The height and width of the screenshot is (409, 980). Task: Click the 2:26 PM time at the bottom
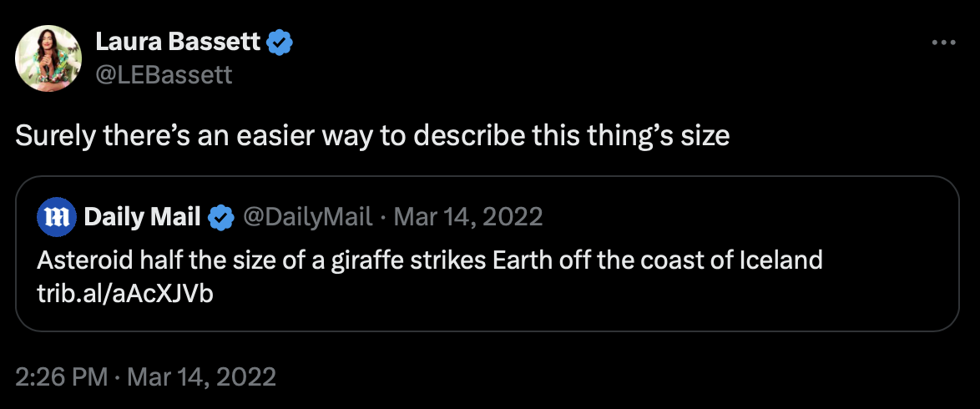coord(62,376)
